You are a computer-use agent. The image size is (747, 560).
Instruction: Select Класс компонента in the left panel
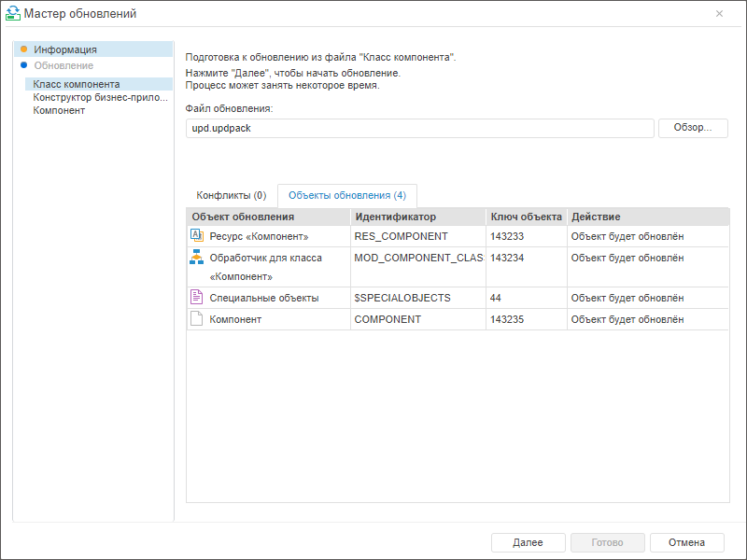(77, 84)
